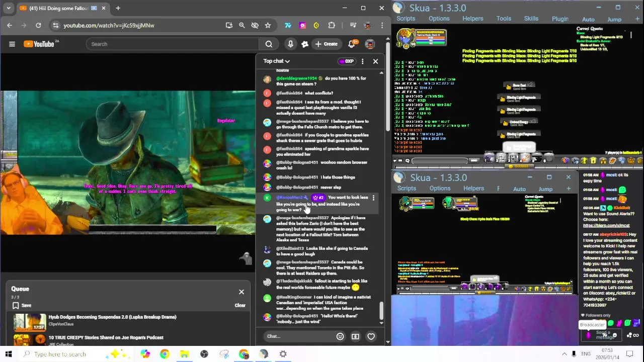Open Tools menu in top Skua window
The width and height of the screenshot is (644, 362).
504,19
